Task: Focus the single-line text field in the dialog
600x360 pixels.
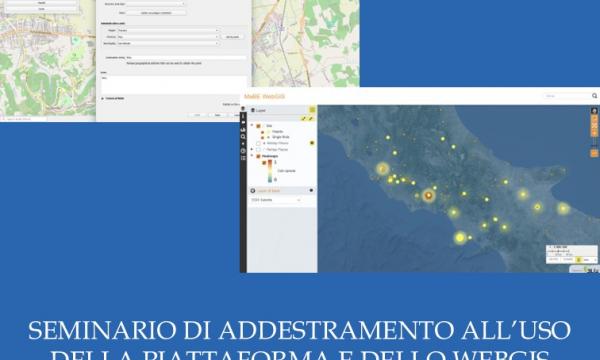Action: click(186, 57)
